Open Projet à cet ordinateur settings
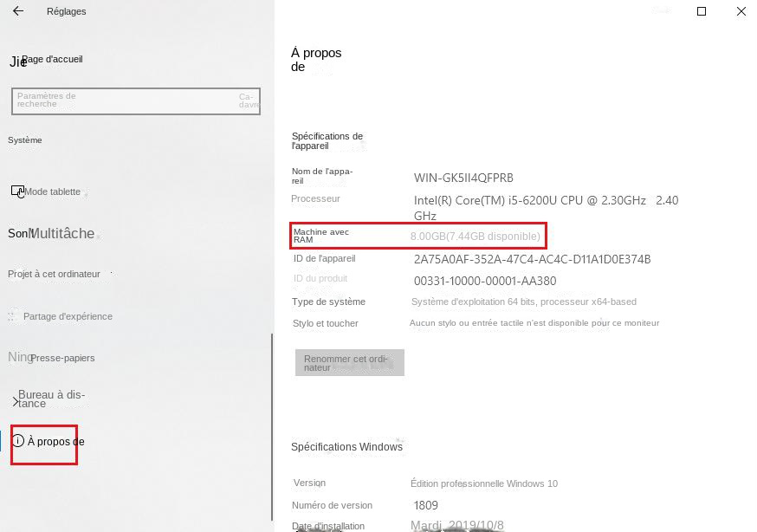The width and height of the screenshot is (757, 532). pyautogui.click(x=55, y=274)
